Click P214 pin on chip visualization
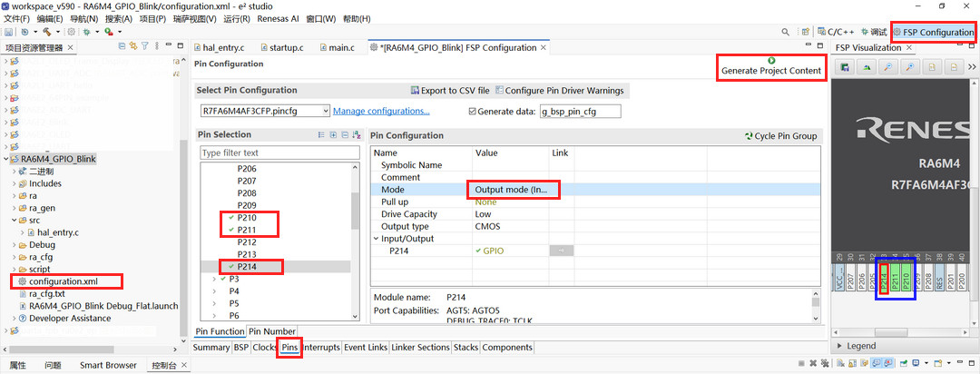This screenshot has height=374, width=980. pos(884,280)
